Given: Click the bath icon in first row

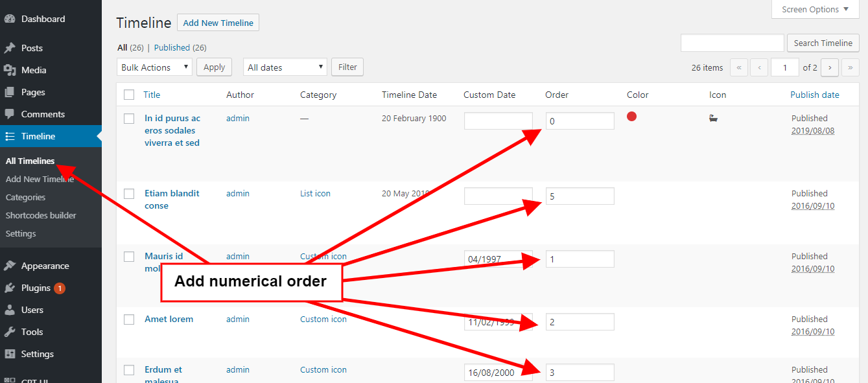Looking at the screenshot, I should pos(714,119).
